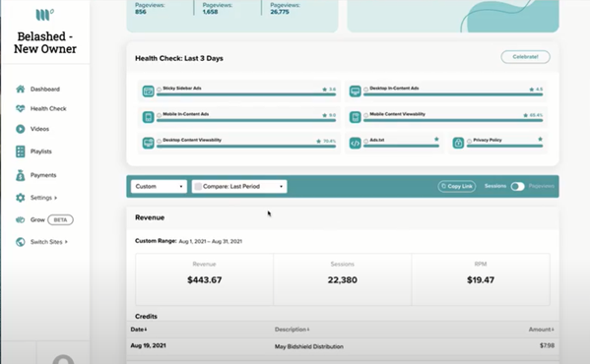The height and width of the screenshot is (364, 590).
Task: Open Payments in the sidebar
Action: click(43, 175)
